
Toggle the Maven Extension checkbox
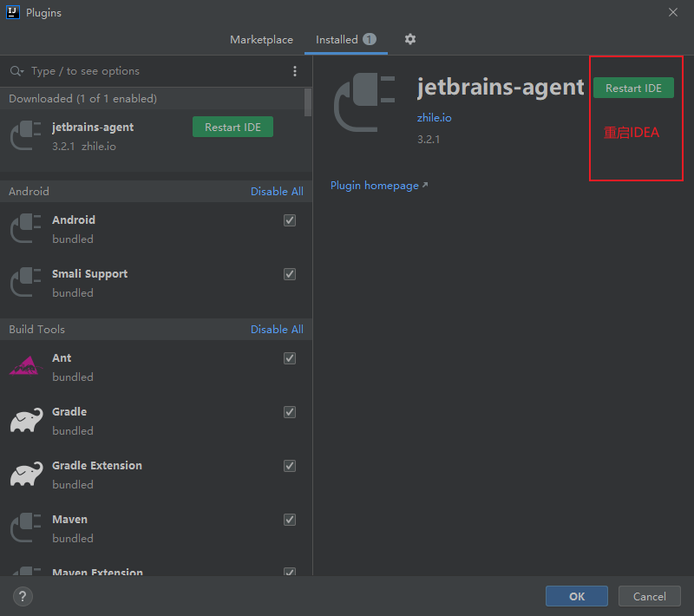[x=290, y=571]
